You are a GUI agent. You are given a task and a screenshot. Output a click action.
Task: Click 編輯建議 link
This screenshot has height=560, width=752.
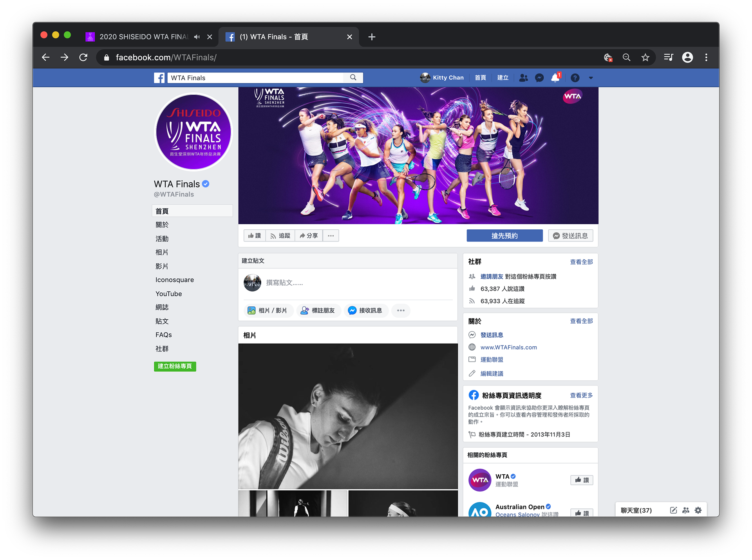pos(492,373)
